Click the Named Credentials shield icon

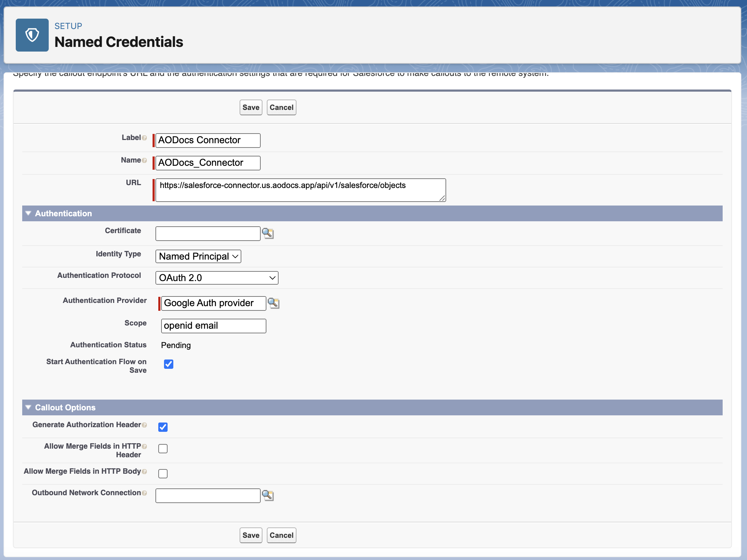click(32, 35)
